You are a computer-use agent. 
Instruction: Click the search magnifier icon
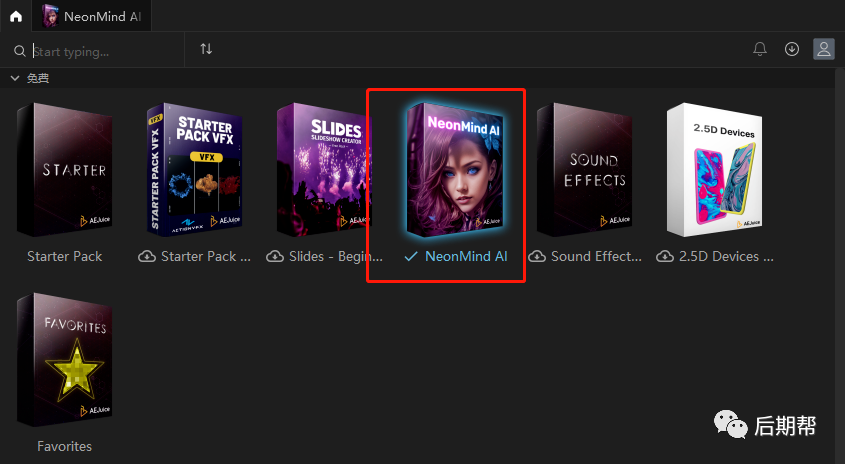[x=19, y=51]
